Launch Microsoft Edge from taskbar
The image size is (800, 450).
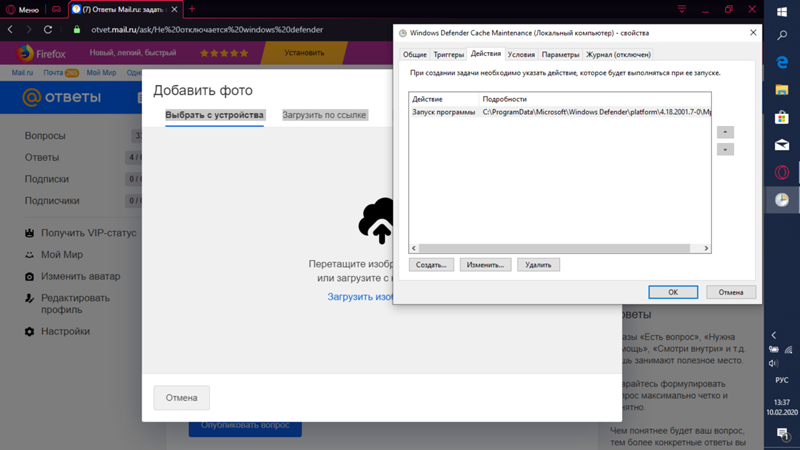click(782, 62)
